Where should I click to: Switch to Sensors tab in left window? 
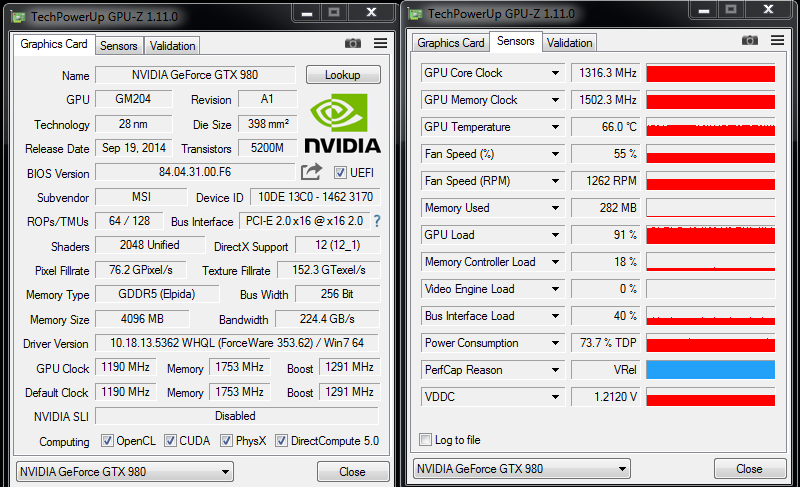(x=118, y=46)
